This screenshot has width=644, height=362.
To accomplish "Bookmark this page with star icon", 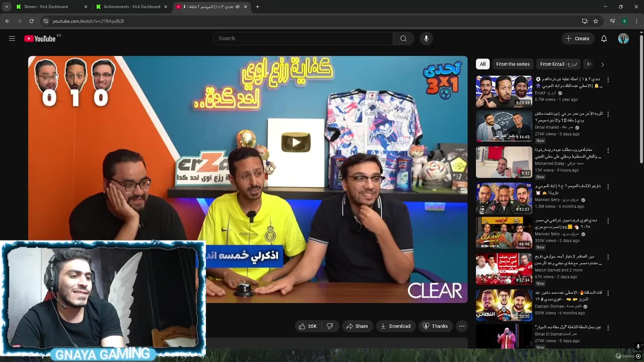I will 596,21.
